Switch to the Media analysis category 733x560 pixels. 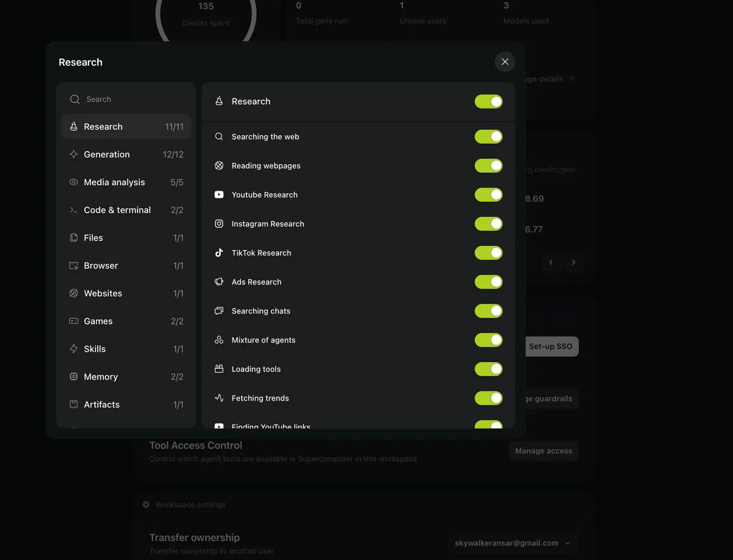coord(126,182)
